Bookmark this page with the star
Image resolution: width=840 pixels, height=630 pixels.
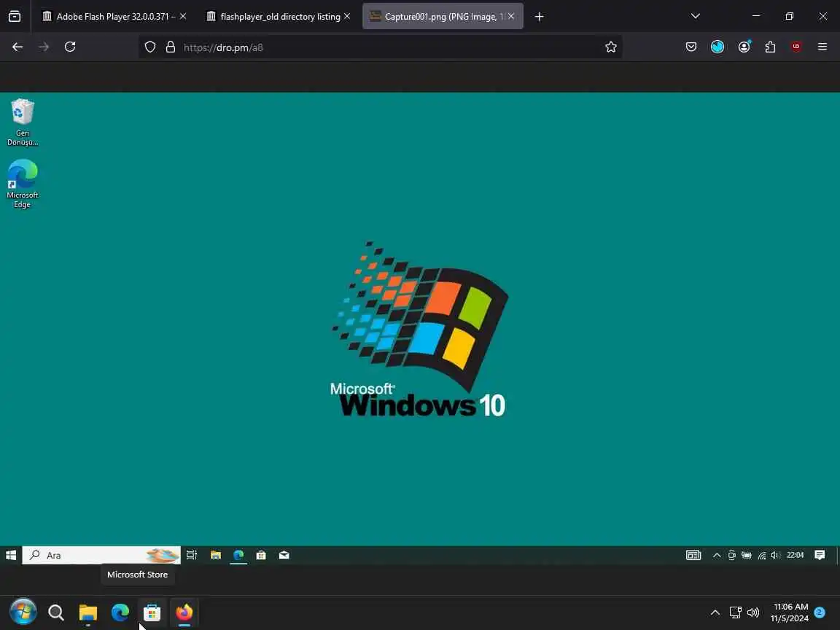coord(611,47)
